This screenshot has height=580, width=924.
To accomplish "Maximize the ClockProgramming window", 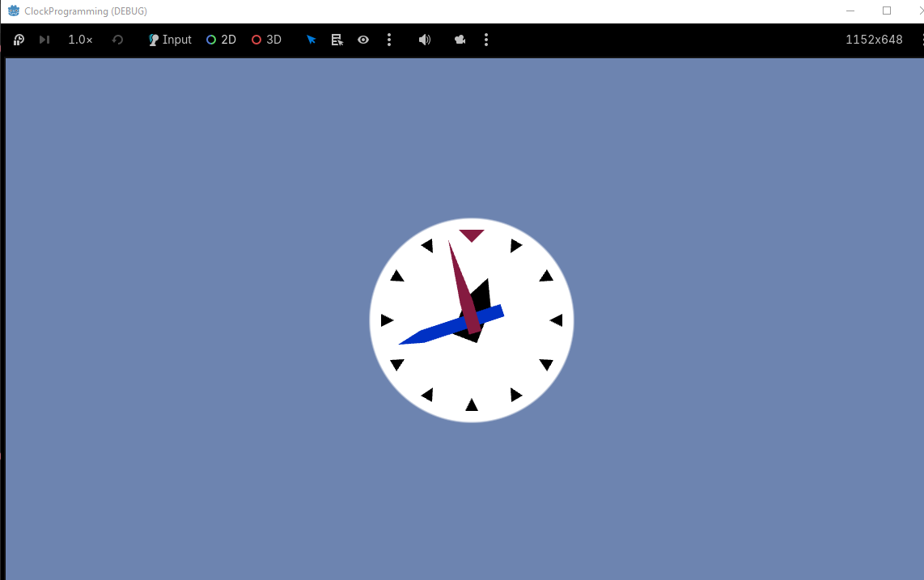I will 886,11.
